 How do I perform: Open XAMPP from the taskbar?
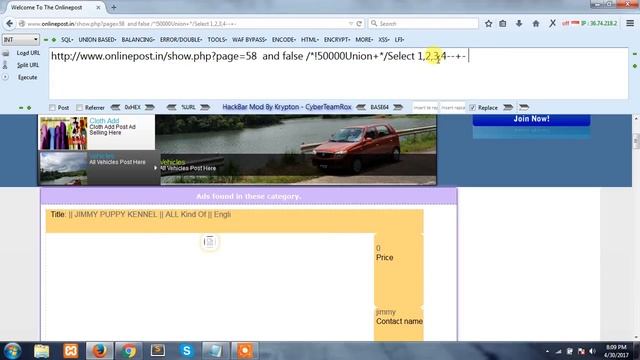[70, 351]
